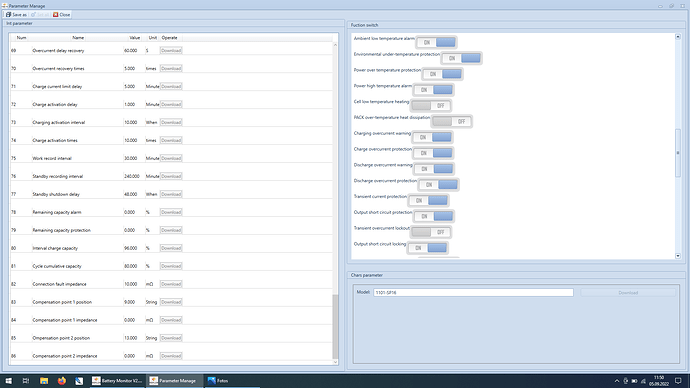Image resolution: width=690 pixels, height=388 pixels.
Task: Click Download for Overcurrent recovery times
Action: (x=171, y=69)
